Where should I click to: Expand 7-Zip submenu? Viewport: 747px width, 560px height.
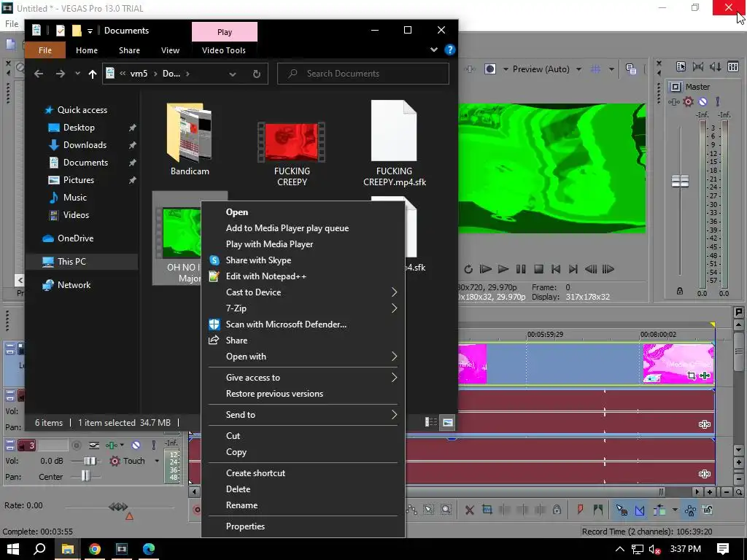coord(303,308)
